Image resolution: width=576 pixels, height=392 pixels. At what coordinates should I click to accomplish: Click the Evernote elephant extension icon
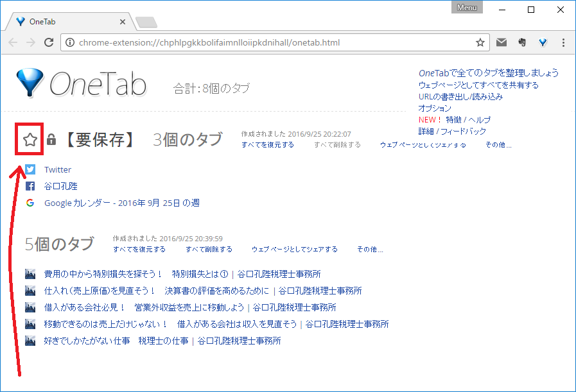tap(522, 43)
